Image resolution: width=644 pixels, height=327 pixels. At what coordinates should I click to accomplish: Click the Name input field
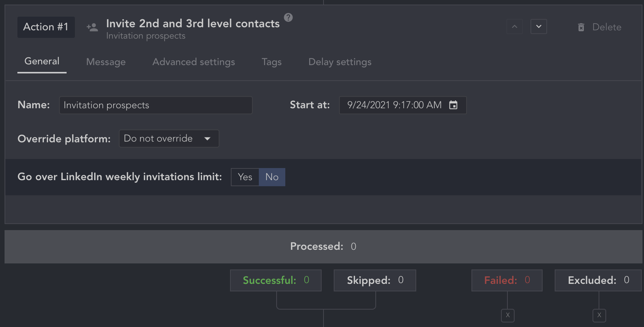click(156, 105)
